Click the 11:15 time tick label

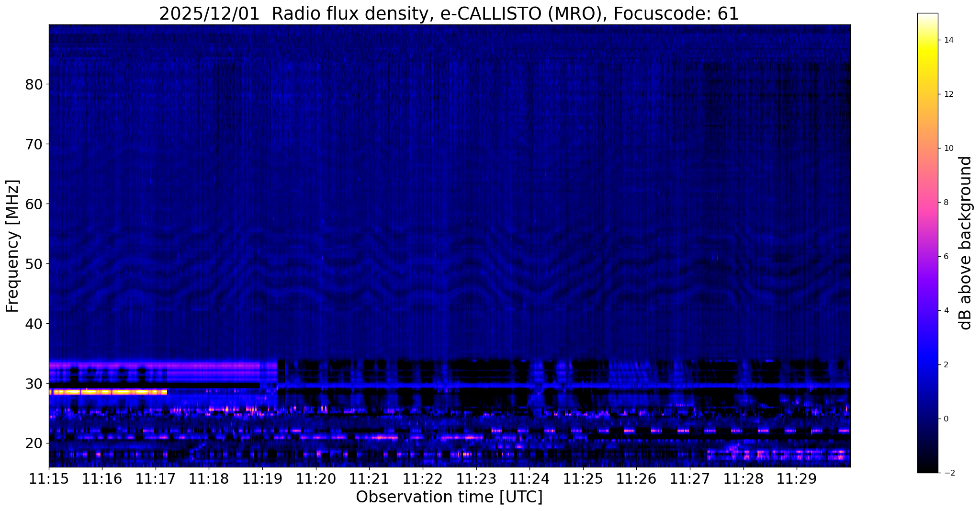49,478
